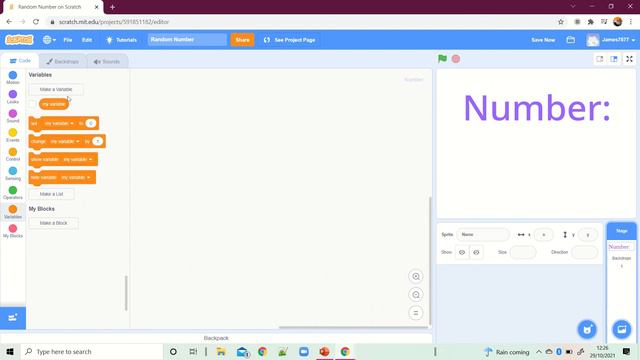Click the orange Share button
This screenshot has width=640, height=360.
pos(242,40)
